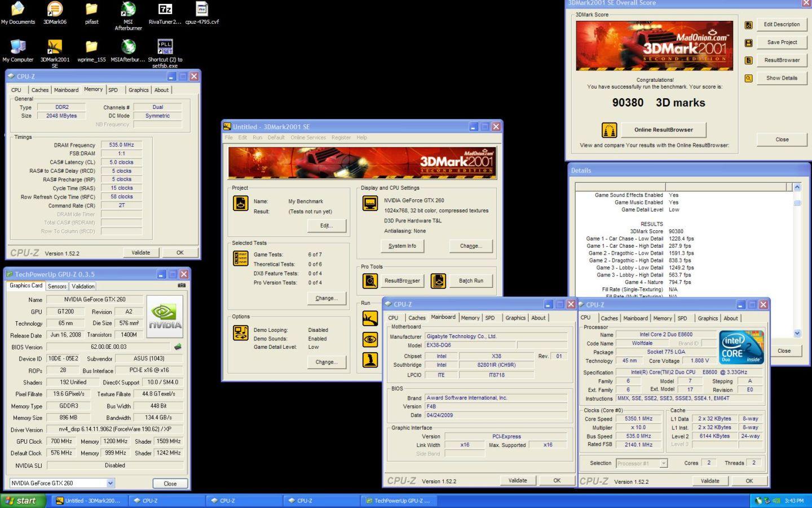
Task: Select TechPowerUp GPU-Z taskbar button
Action: (x=398, y=501)
